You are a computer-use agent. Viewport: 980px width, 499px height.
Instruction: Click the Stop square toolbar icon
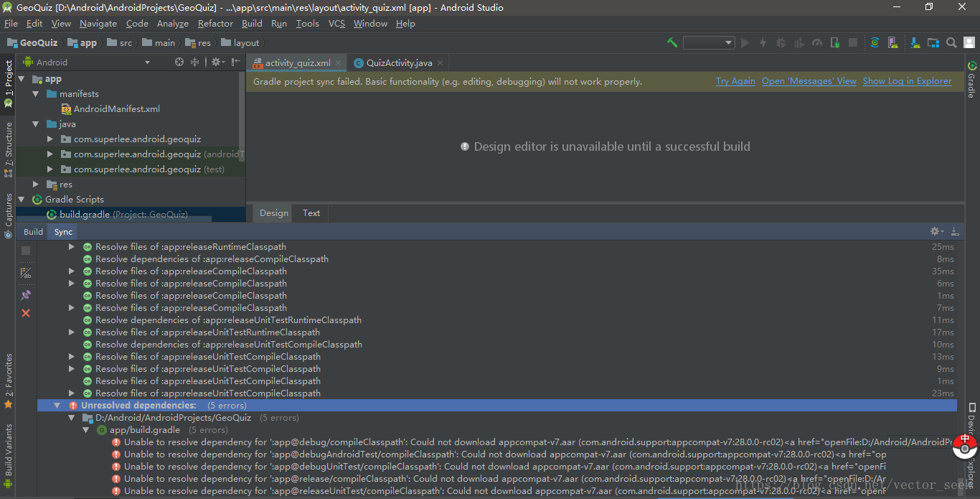coord(853,42)
